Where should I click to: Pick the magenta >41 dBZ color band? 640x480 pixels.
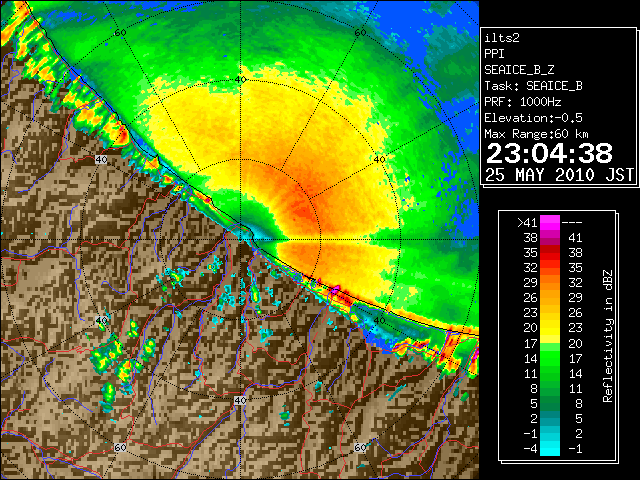pos(550,223)
